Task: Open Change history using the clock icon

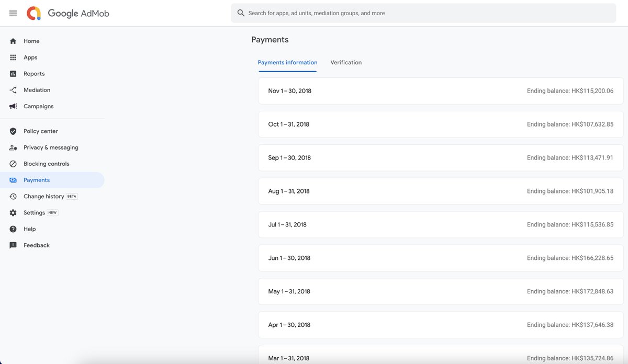Action: pyautogui.click(x=13, y=196)
